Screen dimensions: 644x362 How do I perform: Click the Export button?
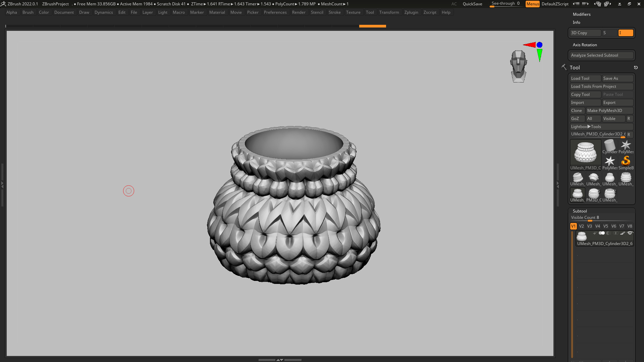(618, 103)
